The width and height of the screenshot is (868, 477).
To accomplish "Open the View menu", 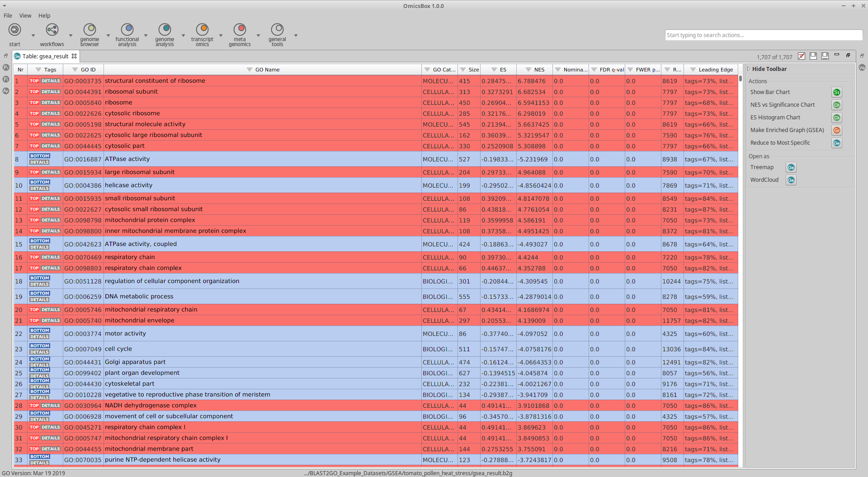I will point(25,15).
